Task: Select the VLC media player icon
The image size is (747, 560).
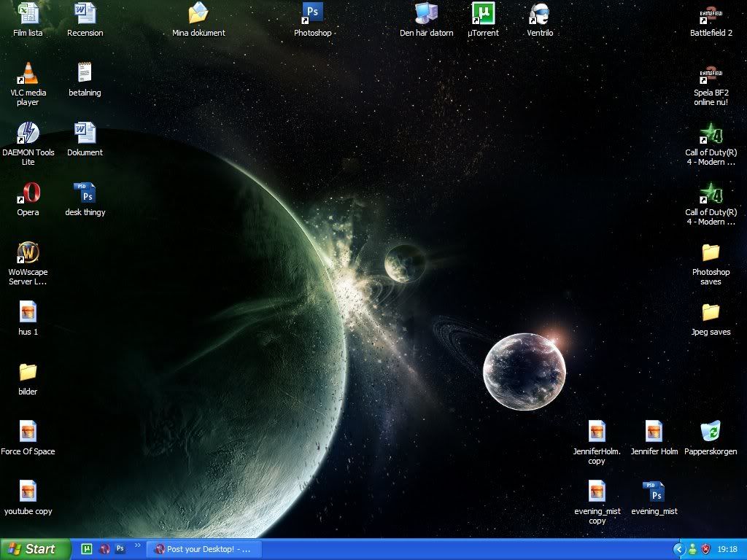Action: coord(28,74)
